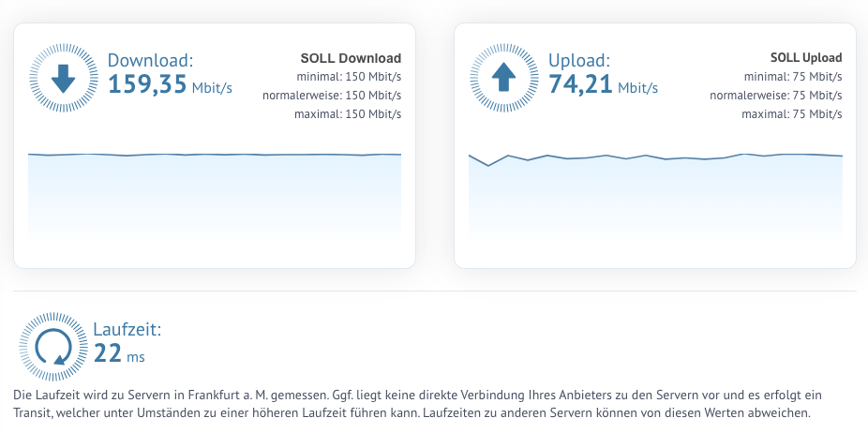Click the normalerweise 150 Mbit/s download line
Viewport: 868px width, 433px height.
(332, 96)
